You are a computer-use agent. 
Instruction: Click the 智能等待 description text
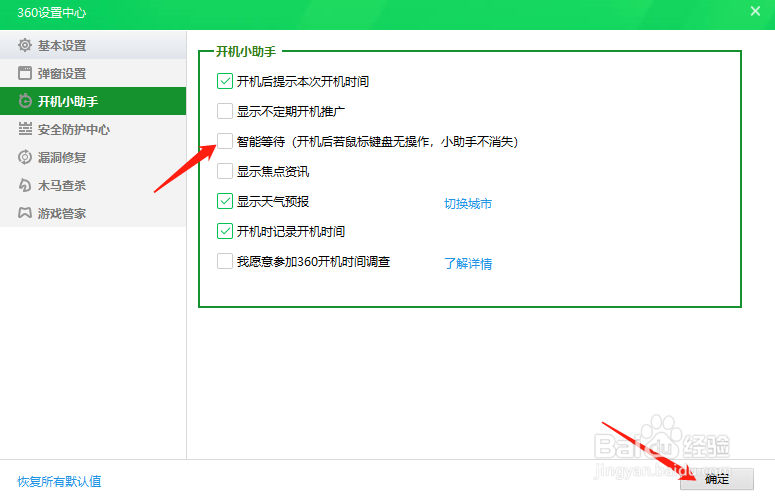pos(377,142)
